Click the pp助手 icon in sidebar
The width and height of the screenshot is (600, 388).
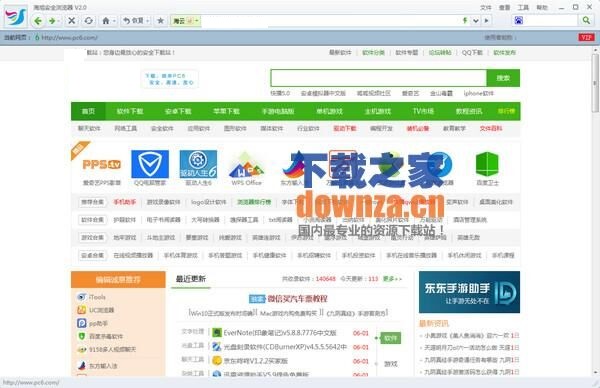point(81,323)
